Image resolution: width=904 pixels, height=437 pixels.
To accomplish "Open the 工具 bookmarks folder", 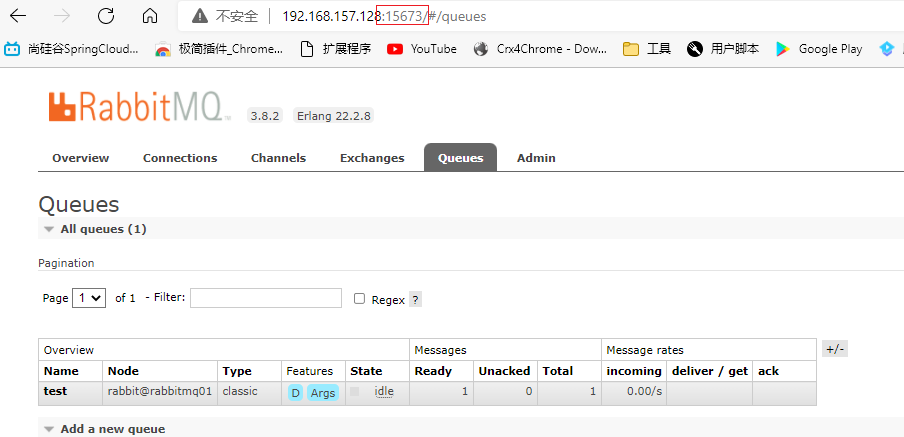I will coord(647,49).
